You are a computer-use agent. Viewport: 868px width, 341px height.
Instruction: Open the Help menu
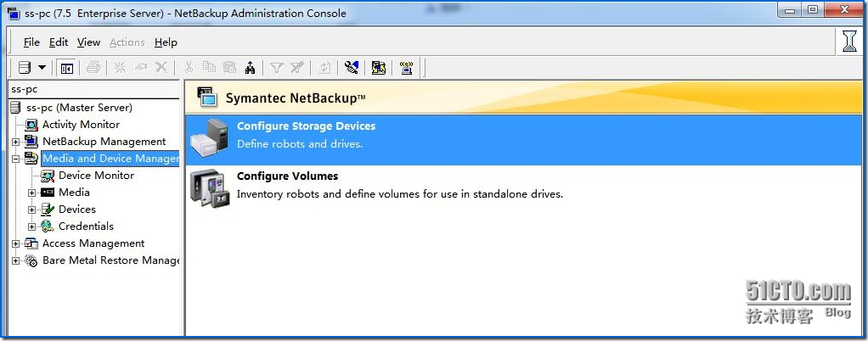pos(166,42)
